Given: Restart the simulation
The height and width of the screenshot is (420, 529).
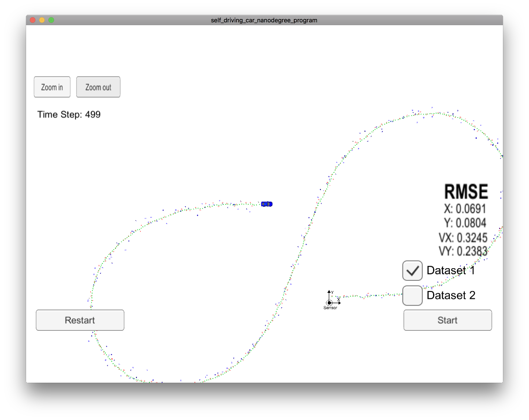Looking at the screenshot, I should click(x=80, y=320).
